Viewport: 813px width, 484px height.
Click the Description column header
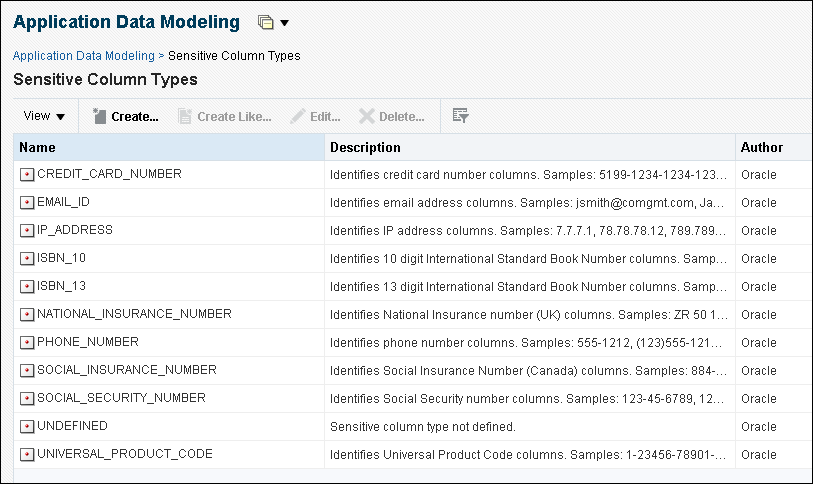[365, 147]
